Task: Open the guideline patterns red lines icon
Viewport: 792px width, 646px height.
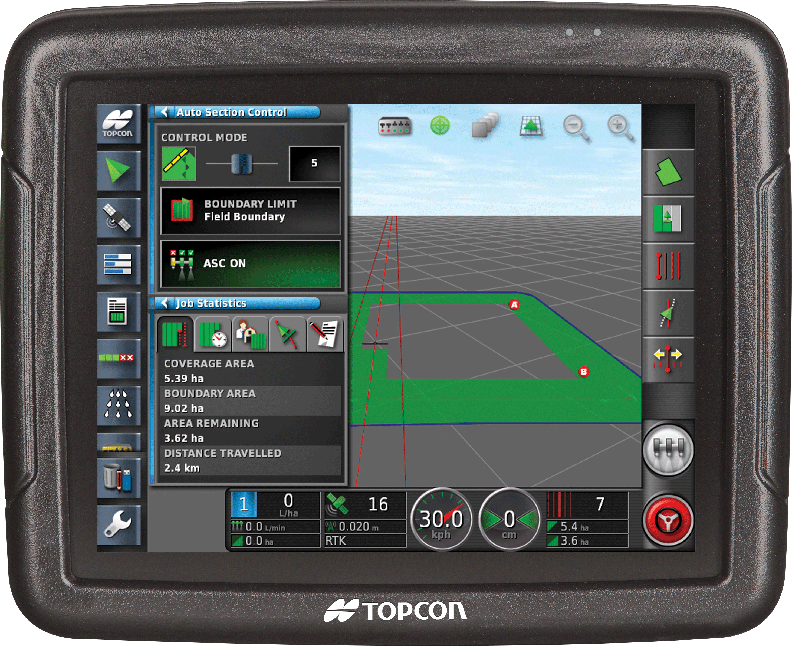Action: pyautogui.click(x=668, y=266)
